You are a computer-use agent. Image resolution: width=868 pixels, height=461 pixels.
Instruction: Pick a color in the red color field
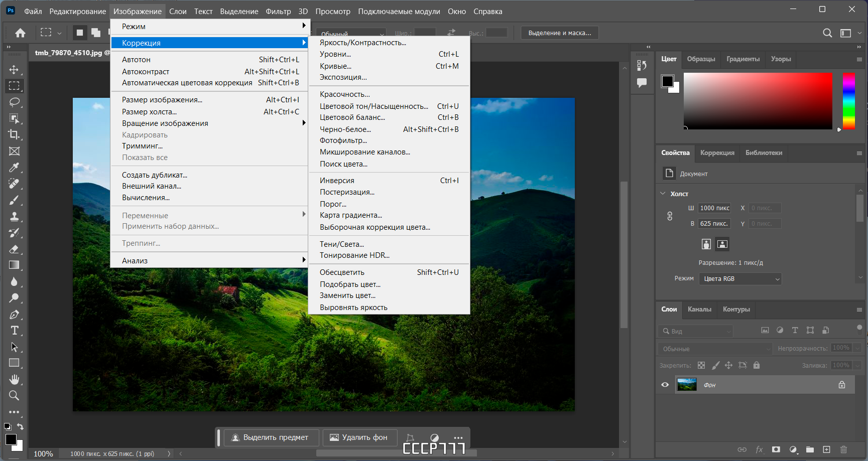[758, 101]
